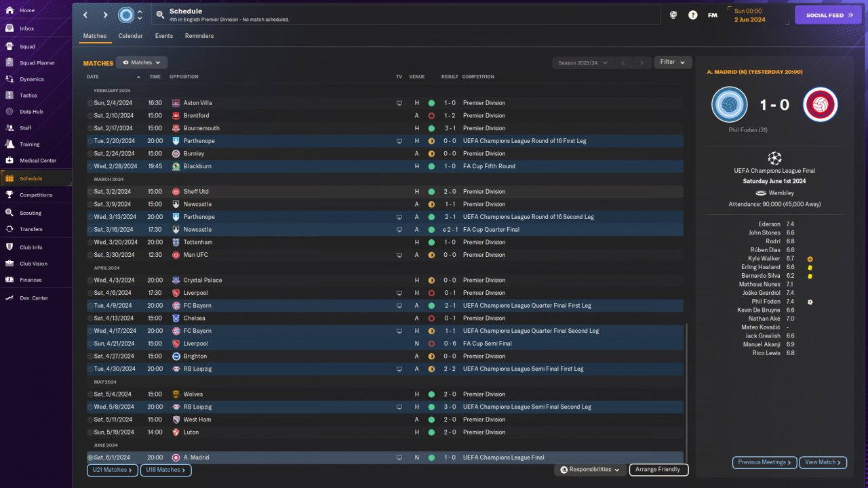
Task: Open the Home sidebar icon
Action: tap(9, 11)
